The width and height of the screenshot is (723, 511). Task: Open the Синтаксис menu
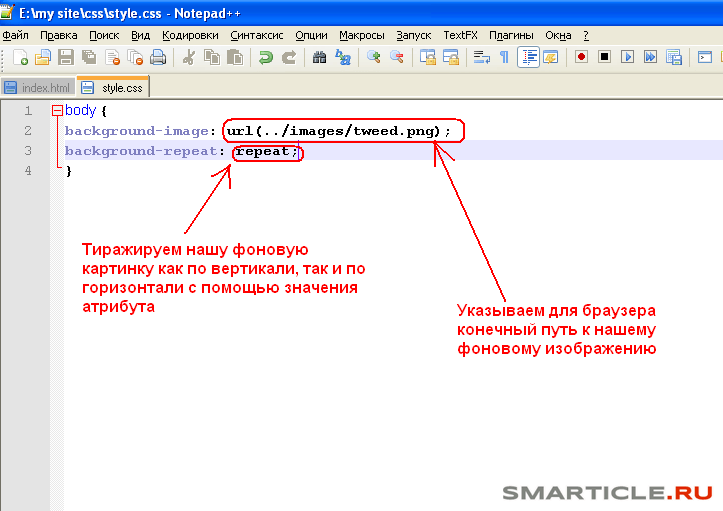256,35
